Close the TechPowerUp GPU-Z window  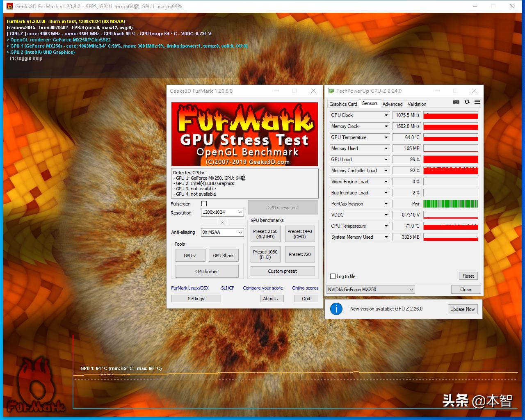point(474,91)
